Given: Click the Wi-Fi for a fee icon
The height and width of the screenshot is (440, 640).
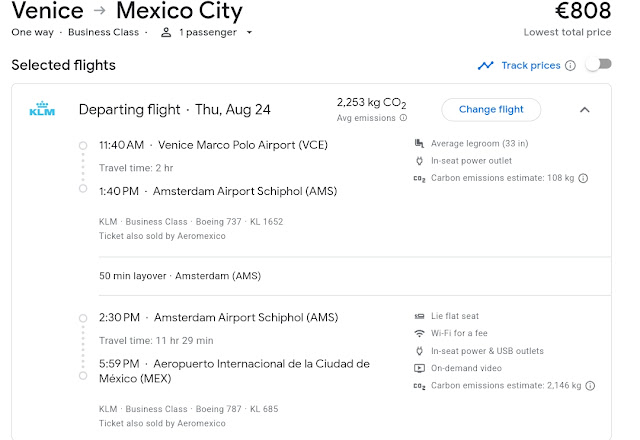Looking at the screenshot, I should [419, 333].
